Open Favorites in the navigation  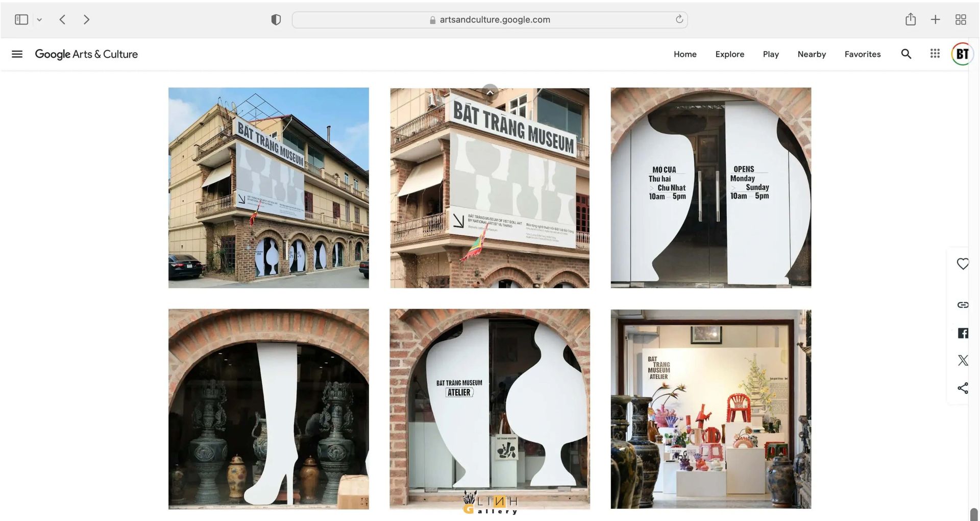tap(863, 54)
